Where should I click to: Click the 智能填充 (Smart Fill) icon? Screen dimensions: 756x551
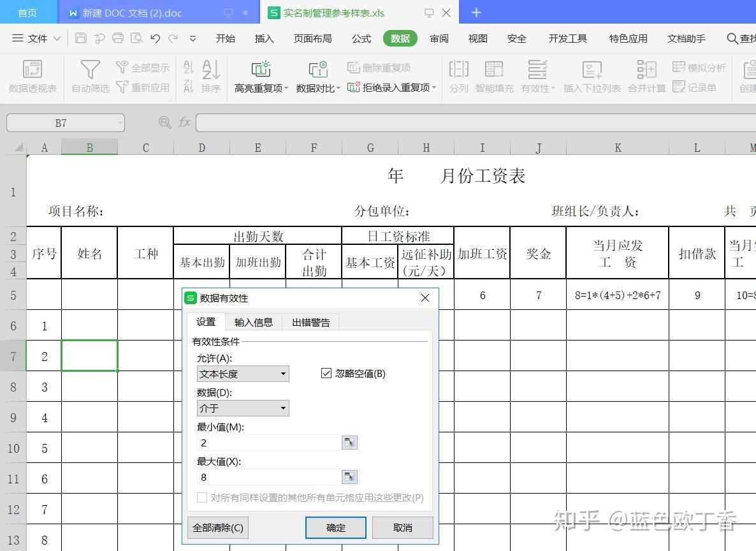(x=493, y=78)
